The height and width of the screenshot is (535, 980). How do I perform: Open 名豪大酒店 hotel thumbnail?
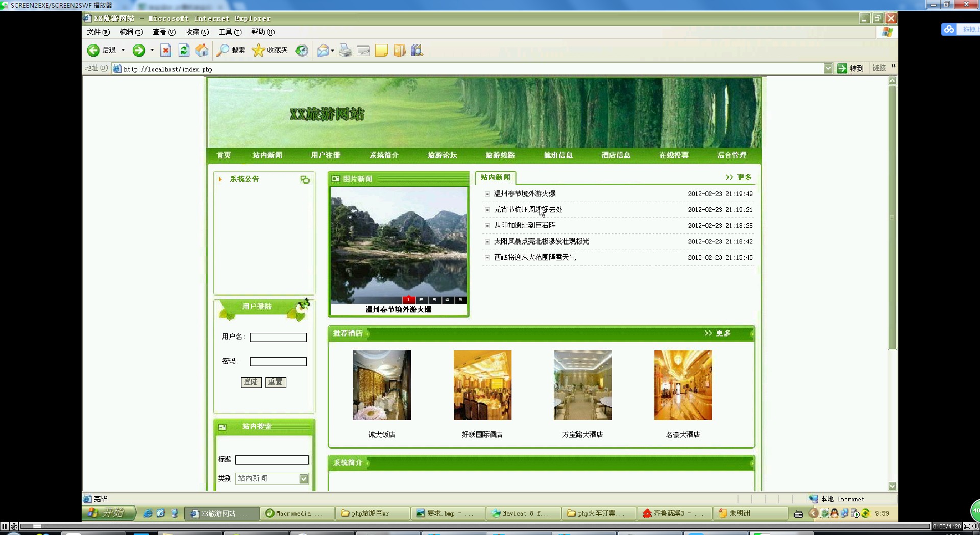pyautogui.click(x=683, y=385)
